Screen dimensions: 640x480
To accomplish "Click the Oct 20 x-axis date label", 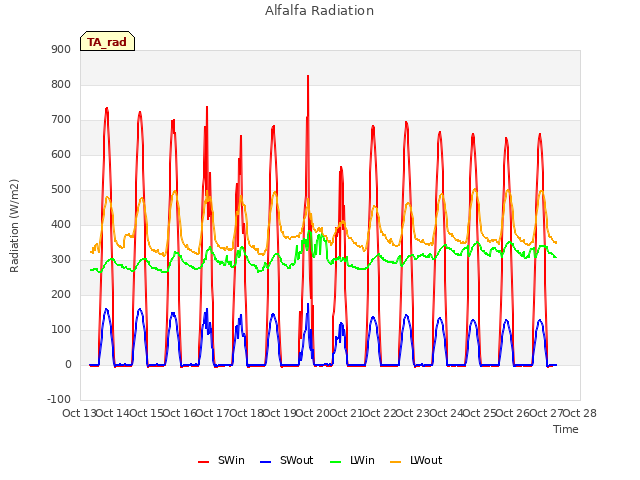I will pyautogui.click(x=313, y=413).
